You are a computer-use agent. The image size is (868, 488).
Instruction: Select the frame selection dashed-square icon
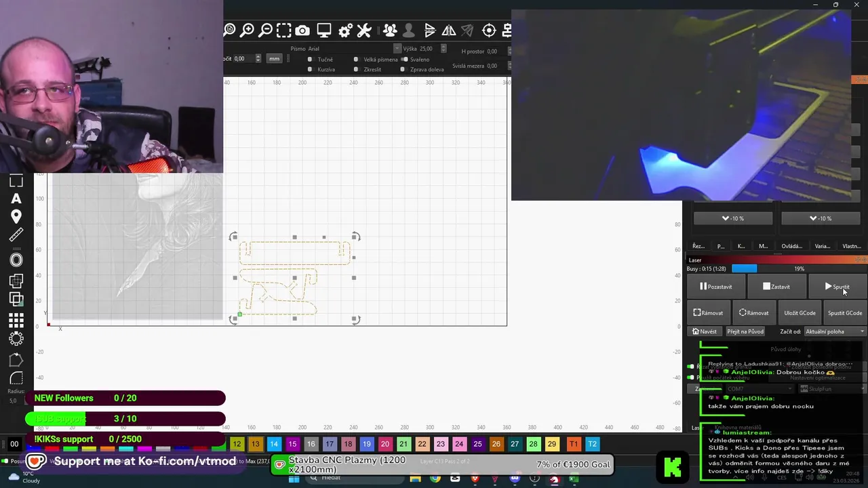(284, 30)
